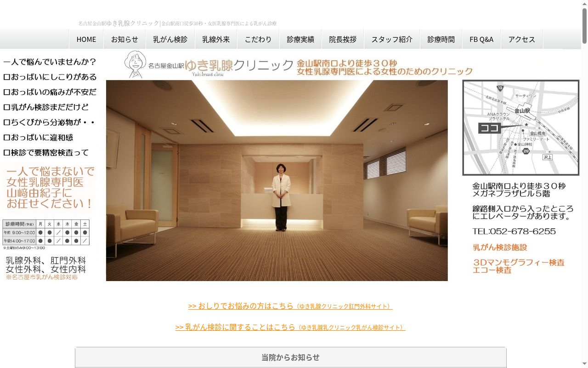Open the アクセス menu item
The height and width of the screenshot is (368, 588).
(x=522, y=39)
